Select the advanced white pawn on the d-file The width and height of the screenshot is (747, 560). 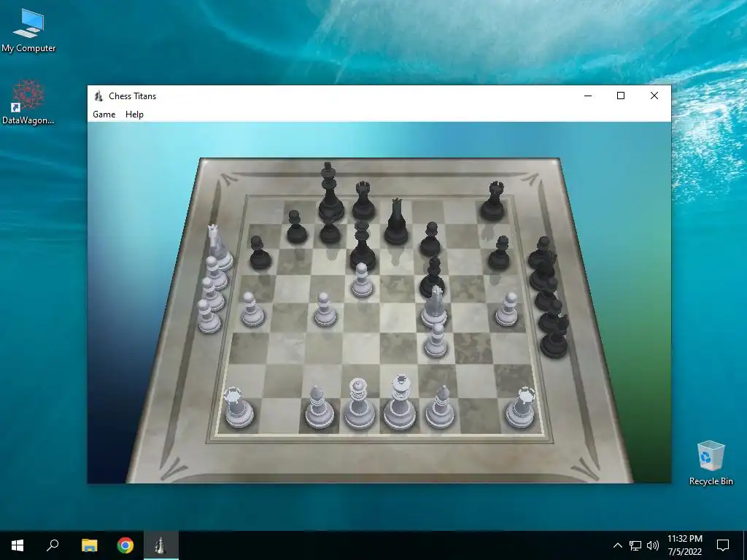(362, 280)
